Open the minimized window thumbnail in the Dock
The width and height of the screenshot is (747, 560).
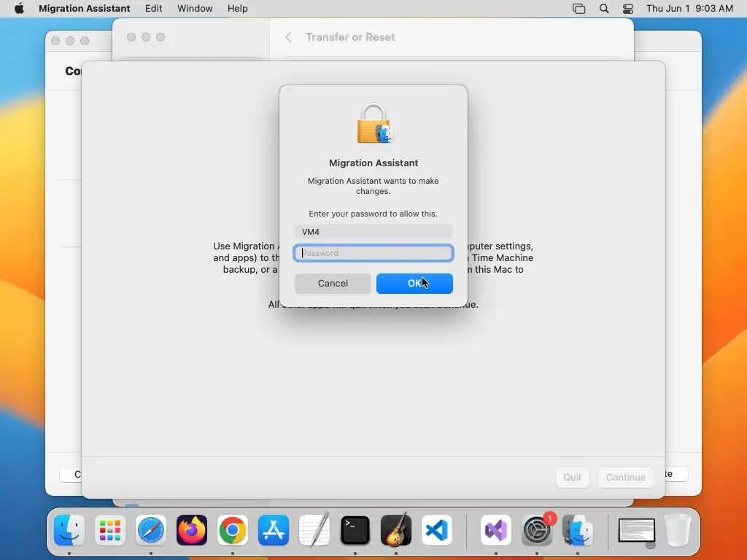pos(636,531)
